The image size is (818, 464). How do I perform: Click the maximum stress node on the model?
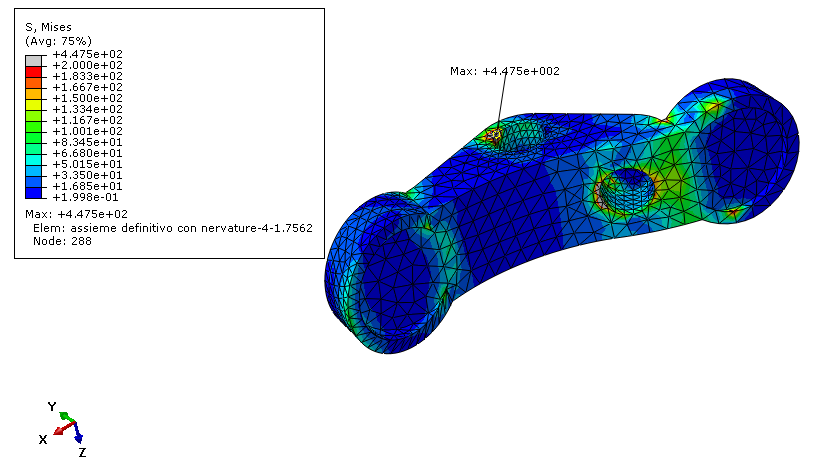(x=494, y=136)
